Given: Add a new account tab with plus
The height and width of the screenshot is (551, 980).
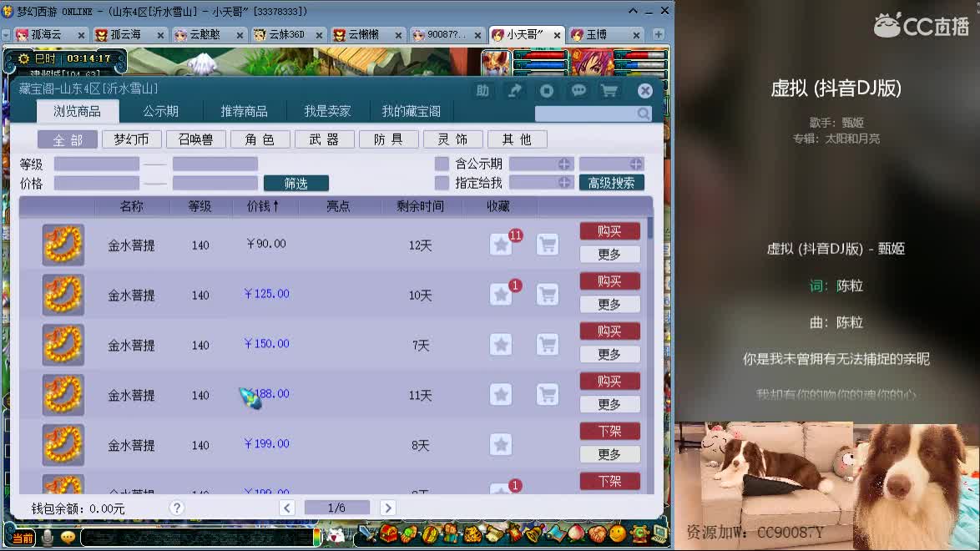Looking at the screenshot, I should 658,34.
